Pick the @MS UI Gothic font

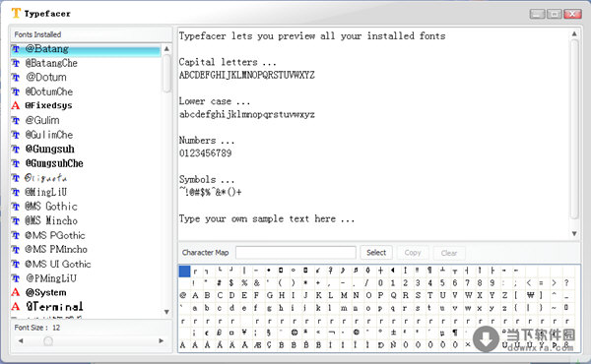coord(58,264)
